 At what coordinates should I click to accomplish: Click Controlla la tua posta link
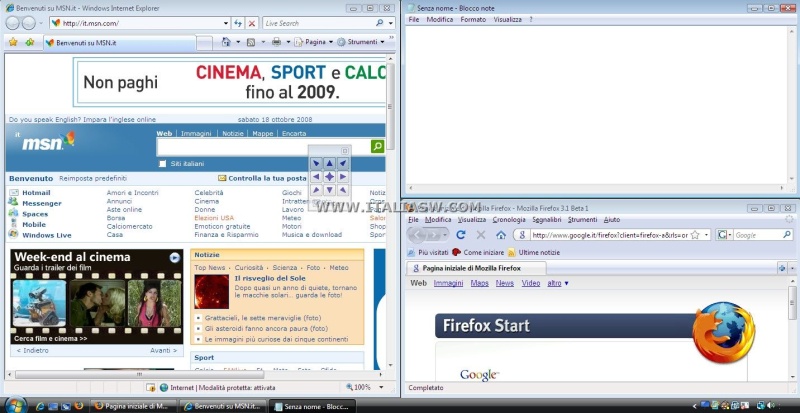click(x=267, y=178)
